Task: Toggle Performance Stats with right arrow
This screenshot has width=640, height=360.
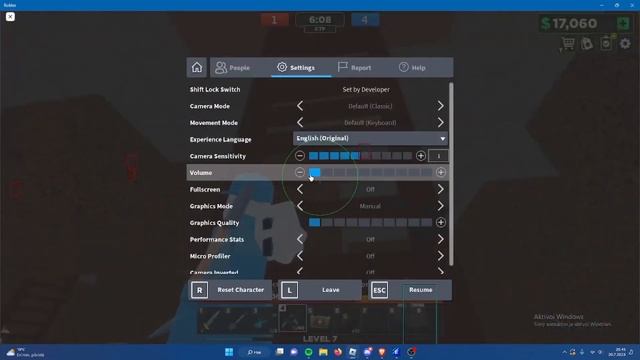Action: coord(440,239)
